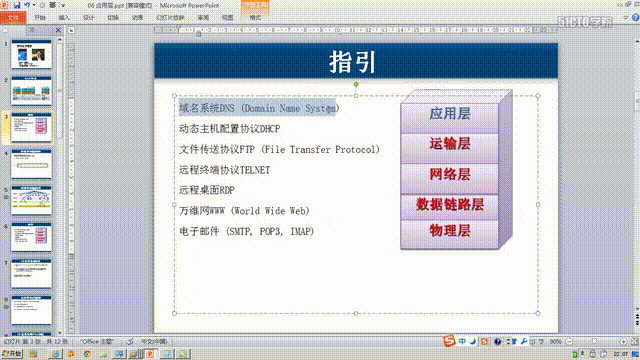Screen dimensions: 640x360
Task: Open the Undo history dropdown arrow
Action: pos(34,5)
